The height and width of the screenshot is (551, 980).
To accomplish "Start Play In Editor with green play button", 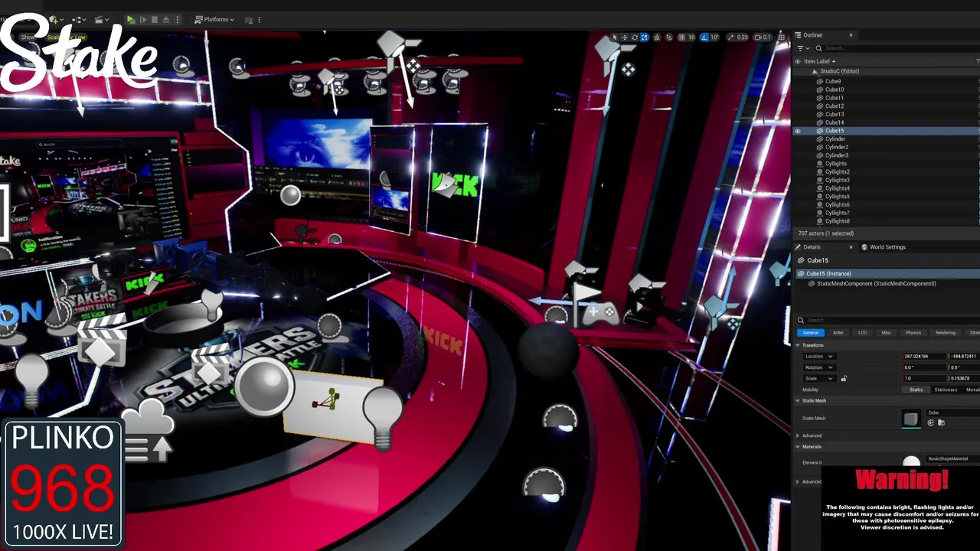I will (x=131, y=19).
